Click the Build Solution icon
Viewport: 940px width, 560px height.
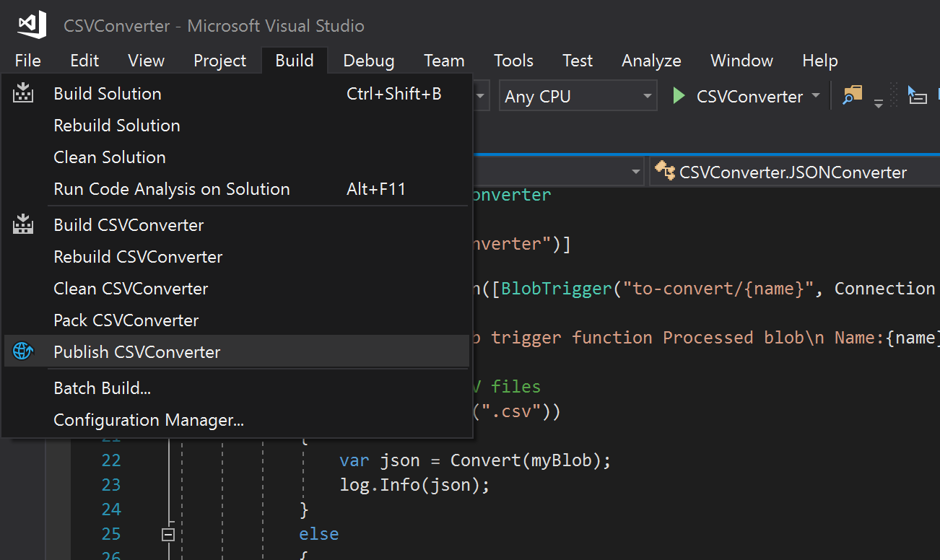[24, 93]
